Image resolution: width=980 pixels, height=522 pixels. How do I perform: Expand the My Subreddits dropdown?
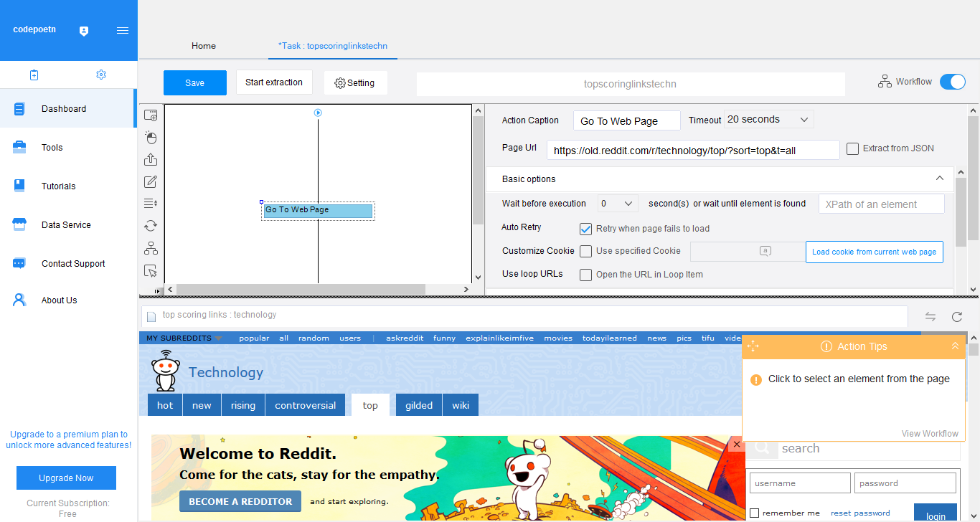tap(184, 338)
